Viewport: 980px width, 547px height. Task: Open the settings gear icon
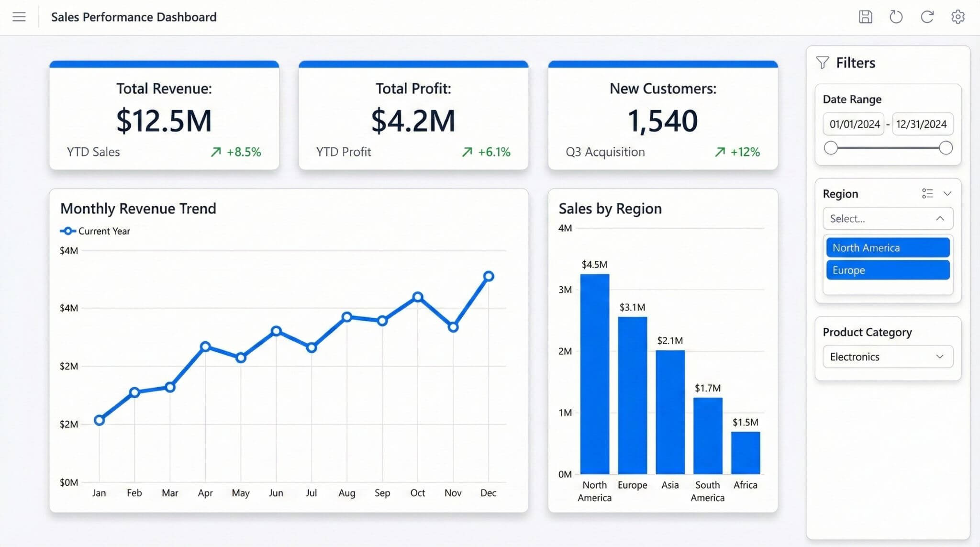click(958, 17)
